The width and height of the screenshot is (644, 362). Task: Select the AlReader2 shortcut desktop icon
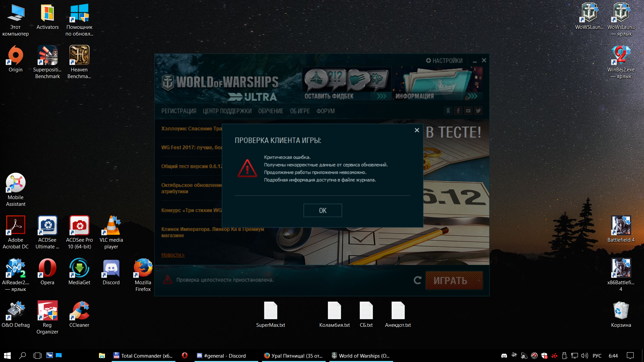tap(15, 275)
